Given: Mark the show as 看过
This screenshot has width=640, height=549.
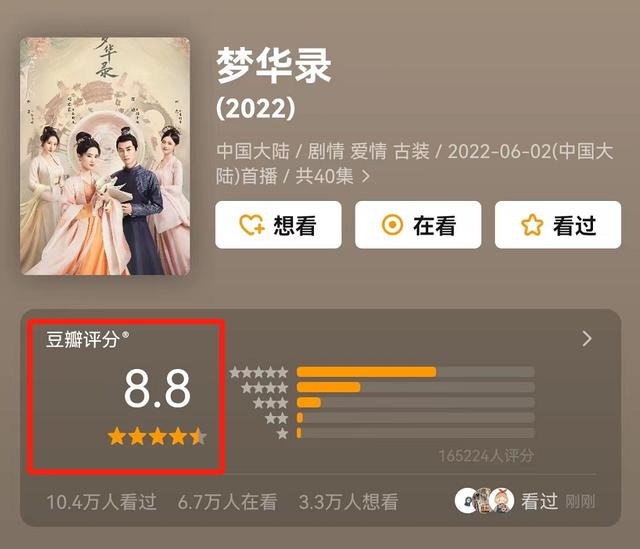Looking at the screenshot, I should pyautogui.click(x=558, y=224).
